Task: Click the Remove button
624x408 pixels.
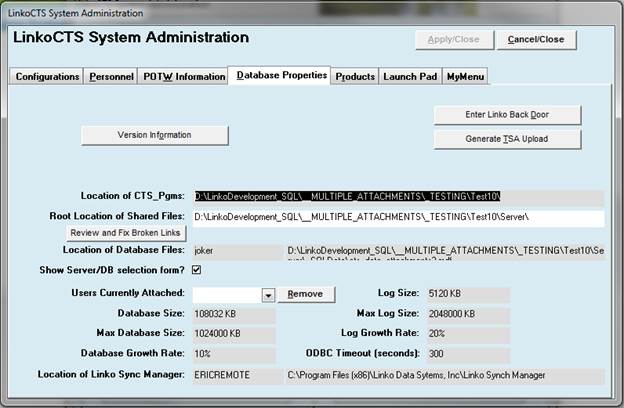Action: pos(306,294)
